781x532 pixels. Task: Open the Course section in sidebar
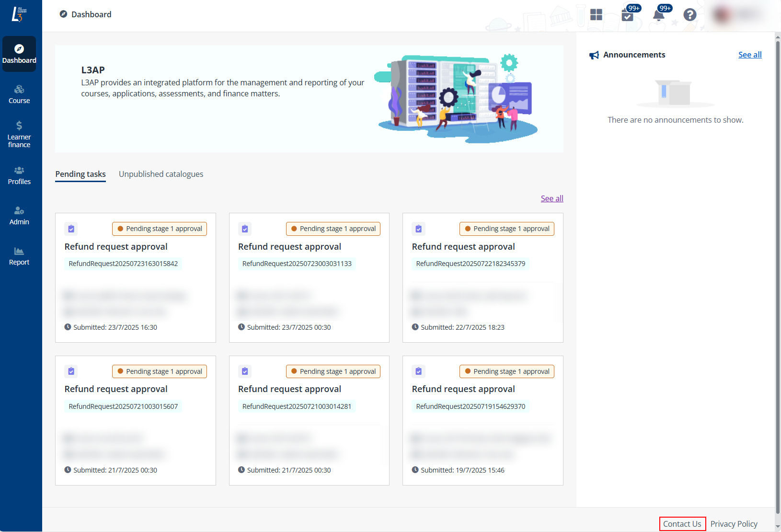pyautogui.click(x=19, y=94)
